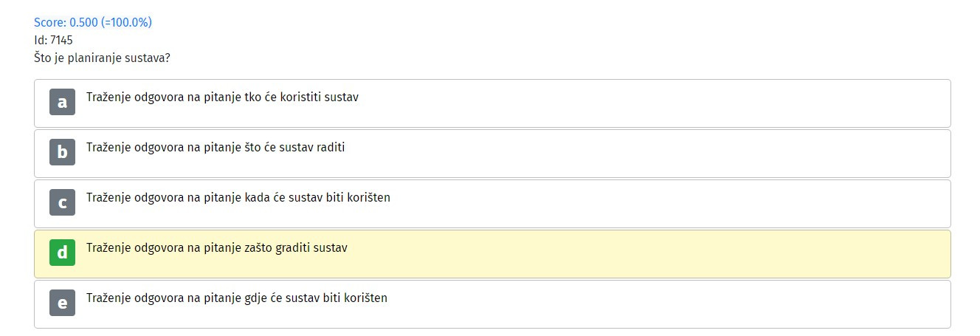The image size is (980, 336).
Task: Select the gray letter badge b
Action: pos(62,152)
